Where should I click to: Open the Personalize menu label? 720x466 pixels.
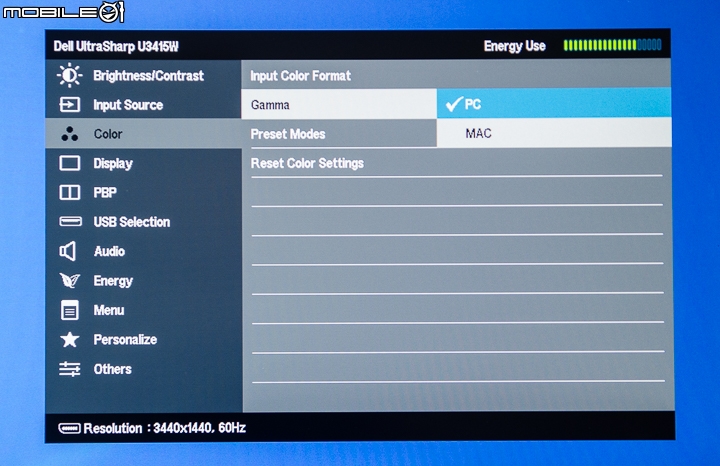click(x=125, y=339)
